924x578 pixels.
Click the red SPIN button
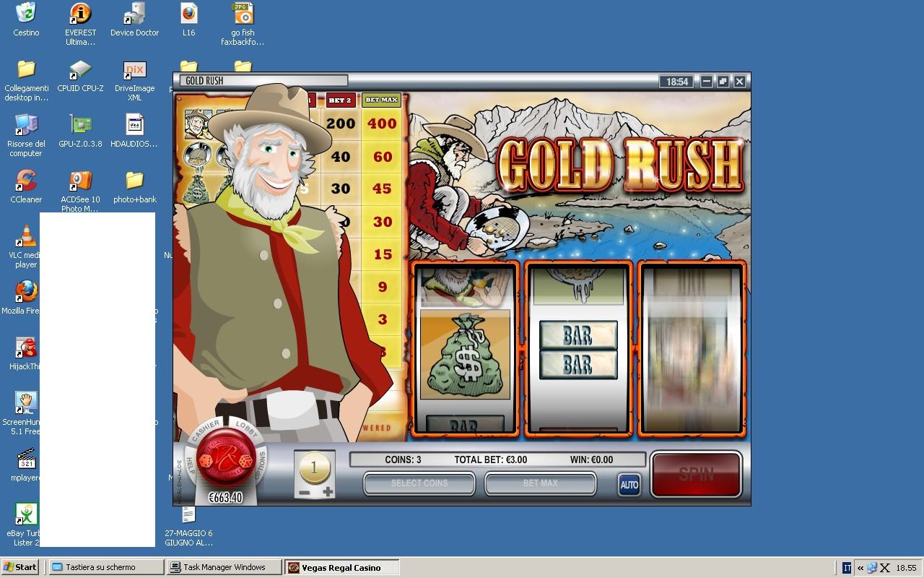697,474
